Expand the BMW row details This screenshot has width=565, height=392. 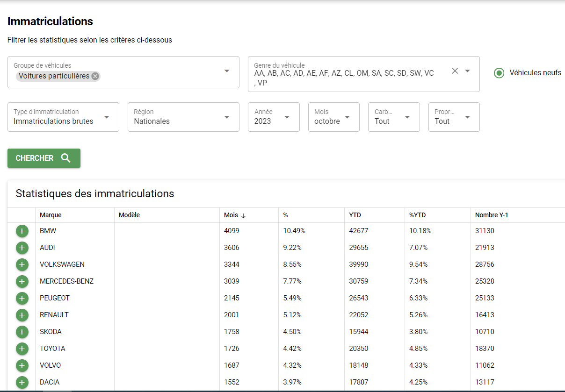[x=22, y=231]
